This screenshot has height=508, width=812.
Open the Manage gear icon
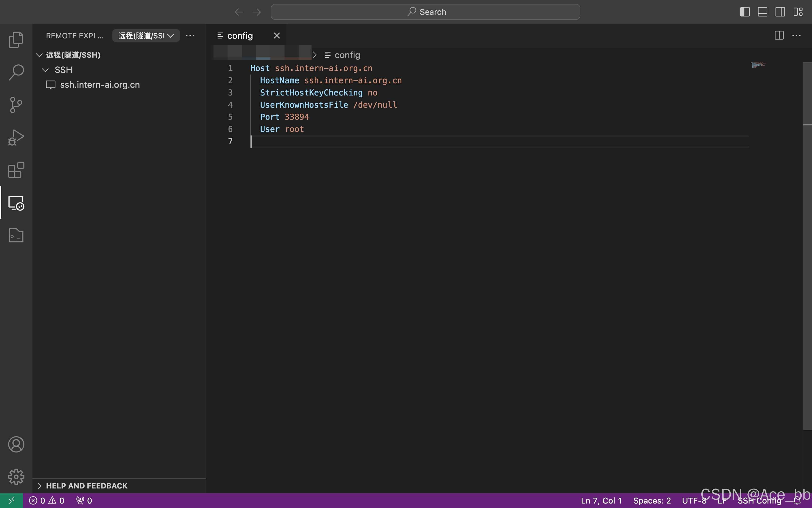pos(16,477)
